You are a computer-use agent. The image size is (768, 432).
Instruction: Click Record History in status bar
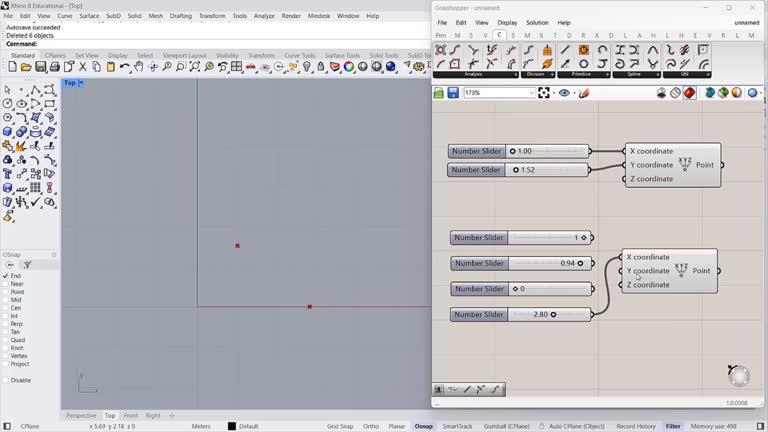tap(636, 426)
